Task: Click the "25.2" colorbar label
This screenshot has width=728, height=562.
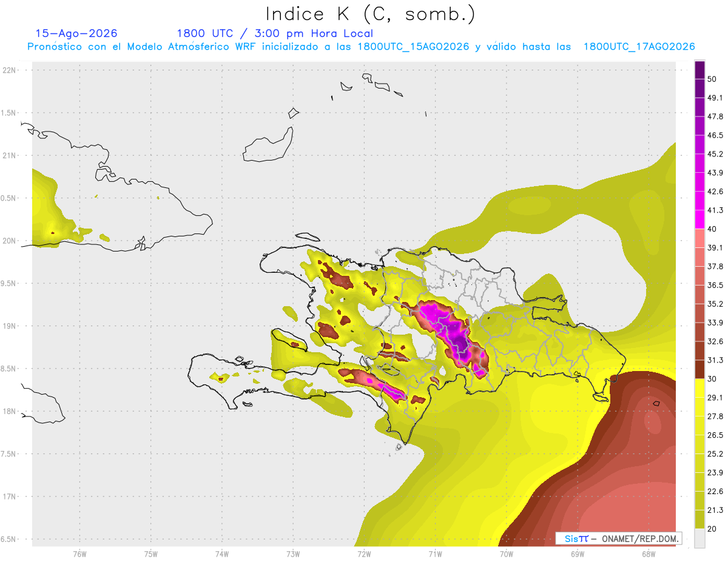Action: point(715,454)
